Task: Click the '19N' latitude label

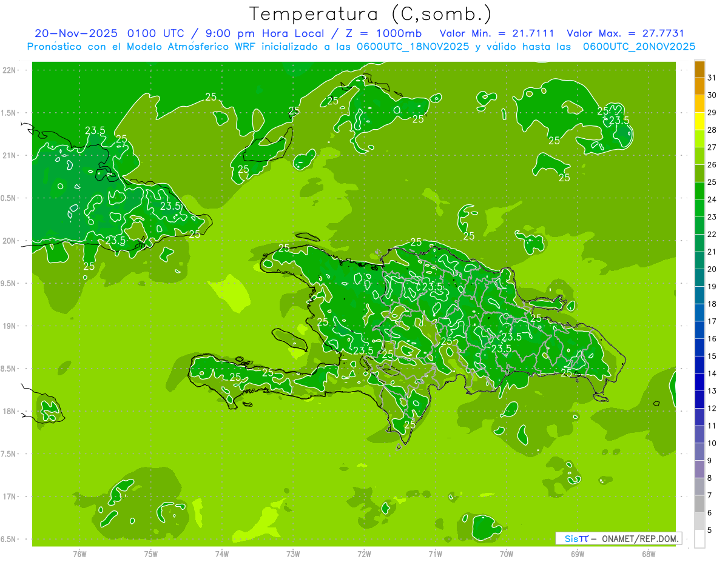Action: (9, 326)
